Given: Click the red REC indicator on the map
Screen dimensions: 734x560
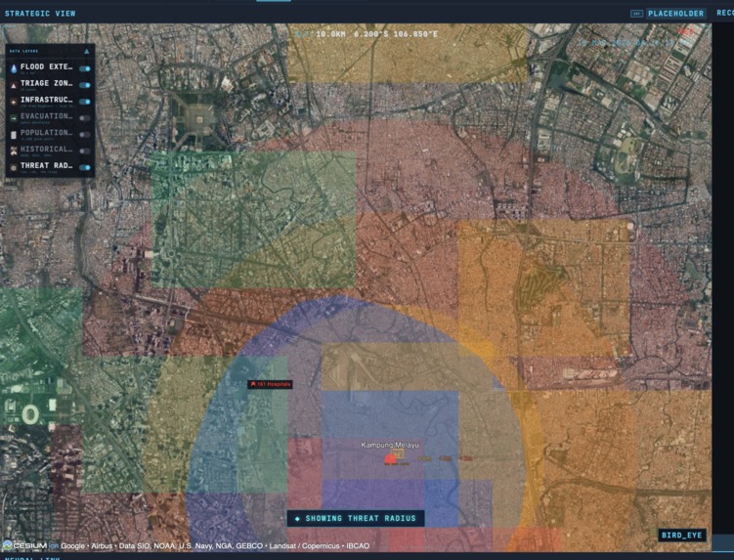Looking at the screenshot, I should (686, 32).
